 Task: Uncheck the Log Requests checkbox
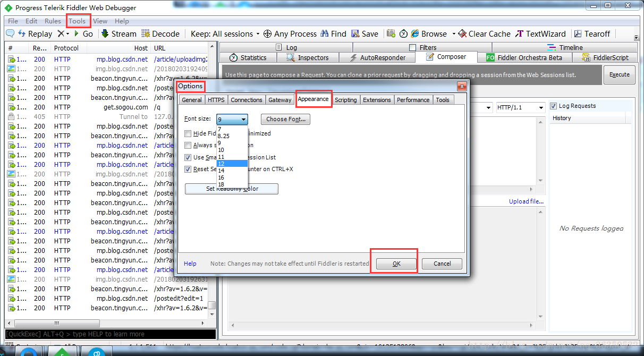click(554, 106)
